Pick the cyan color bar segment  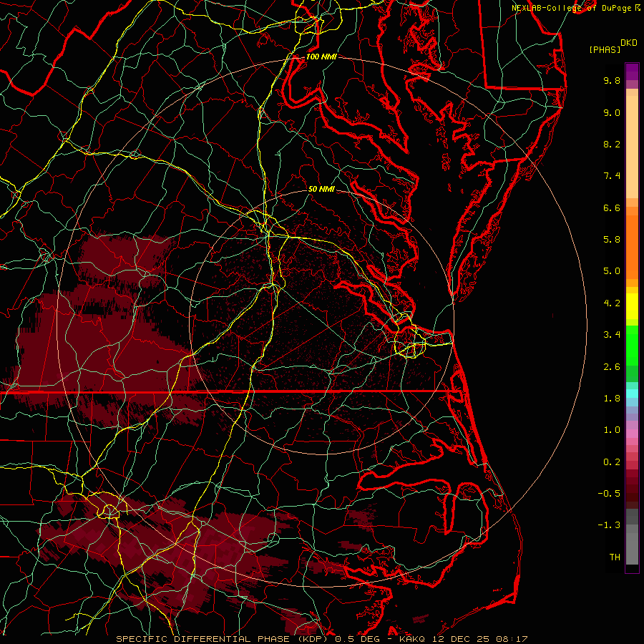pyautogui.click(x=632, y=394)
